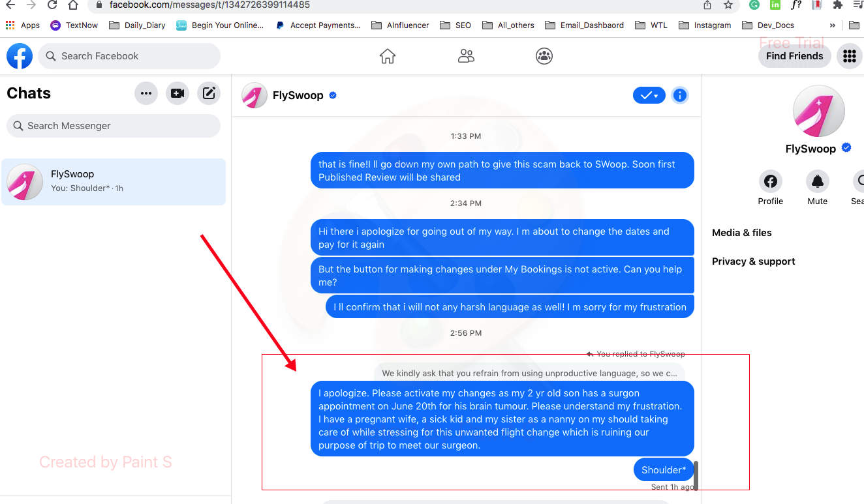Viewport: 864px width, 504px height.
Task: Click the address bar URL
Action: (209, 5)
